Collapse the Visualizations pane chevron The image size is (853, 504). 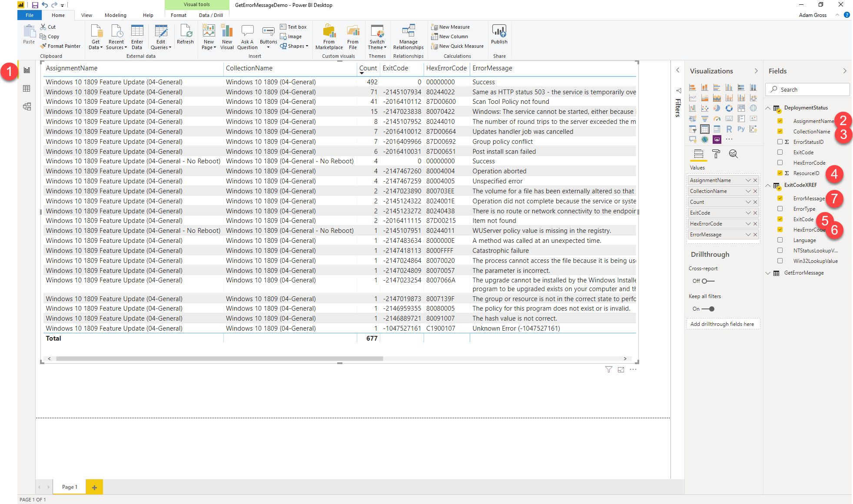point(756,71)
